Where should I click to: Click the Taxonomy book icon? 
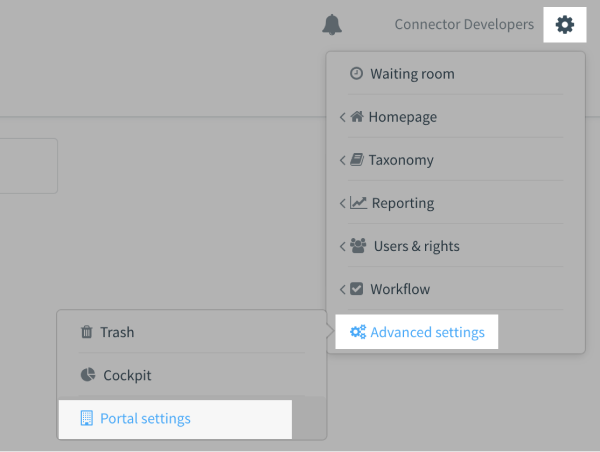[356, 160]
